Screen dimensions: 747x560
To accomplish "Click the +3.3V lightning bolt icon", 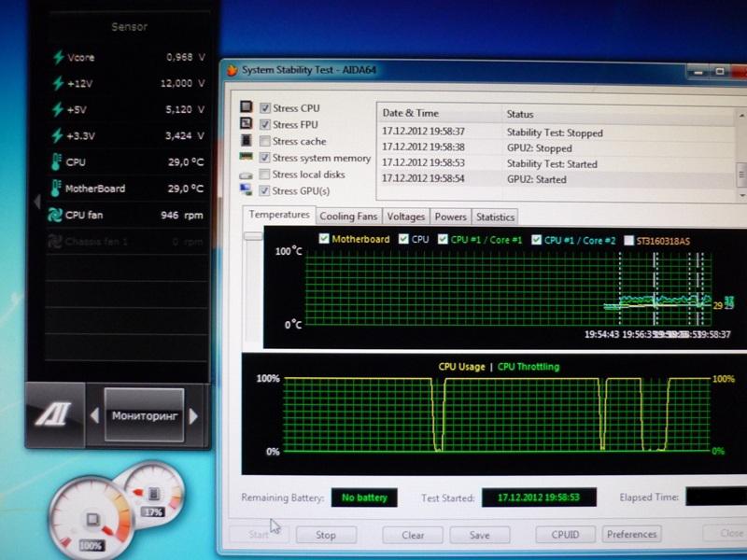I will [57, 135].
